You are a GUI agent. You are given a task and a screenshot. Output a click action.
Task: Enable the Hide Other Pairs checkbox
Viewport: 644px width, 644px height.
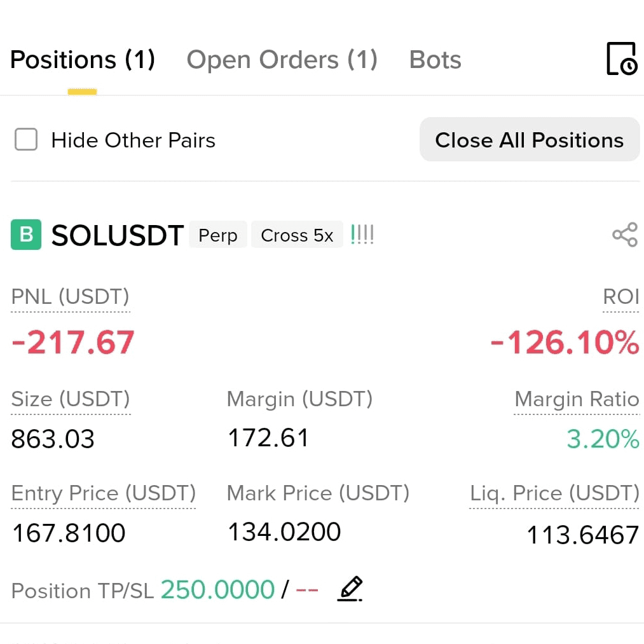tap(26, 140)
